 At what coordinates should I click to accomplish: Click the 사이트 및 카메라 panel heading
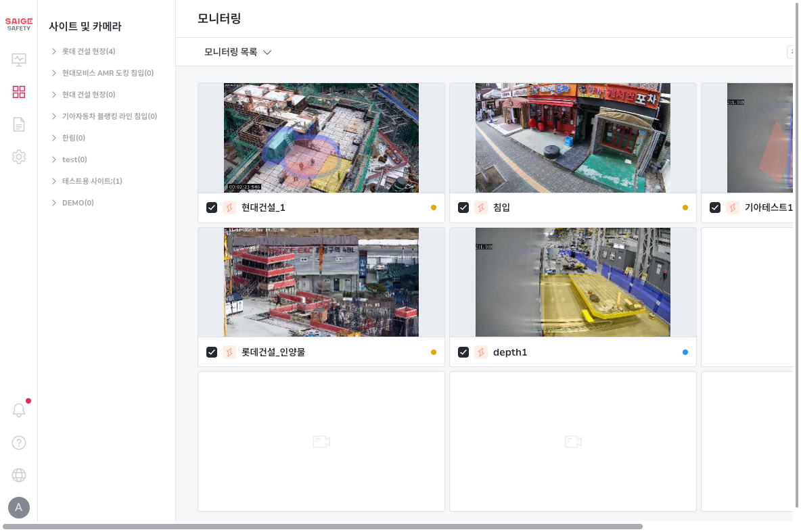click(85, 26)
